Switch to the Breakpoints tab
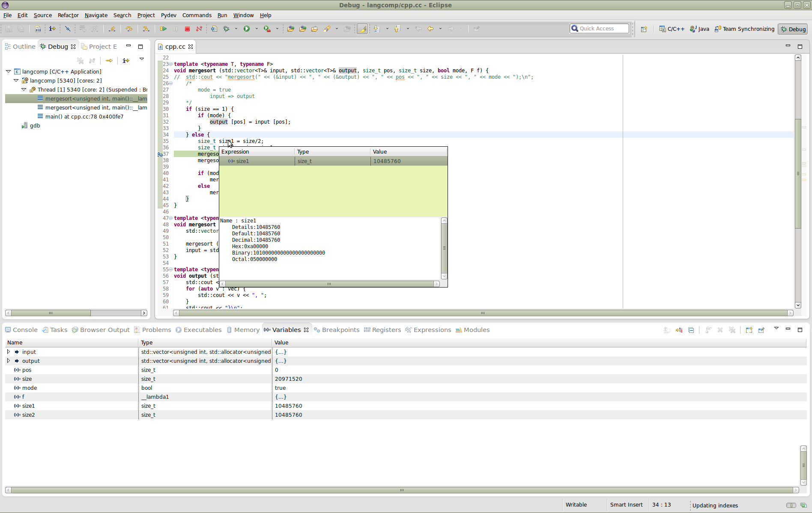The width and height of the screenshot is (812, 513). coord(337,330)
